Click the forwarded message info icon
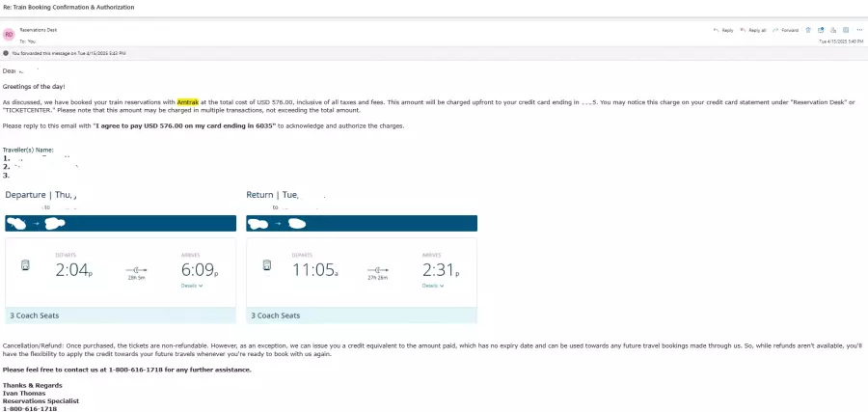This screenshot has width=868, height=412. tap(6, 53)
